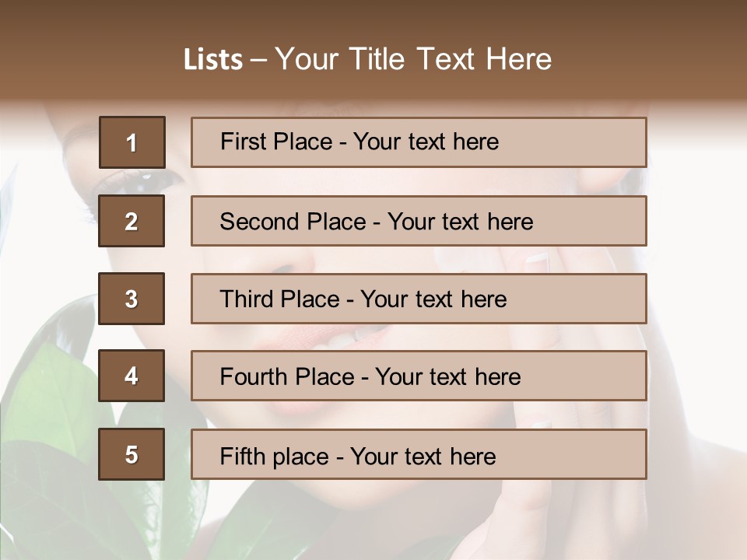Select the Third Place text bar
The height and width of the screenshot is (560, 747).
pos(419,299)
